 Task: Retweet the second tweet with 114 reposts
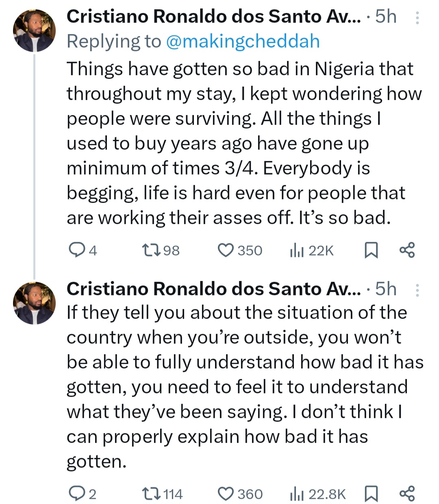point(152,494)
